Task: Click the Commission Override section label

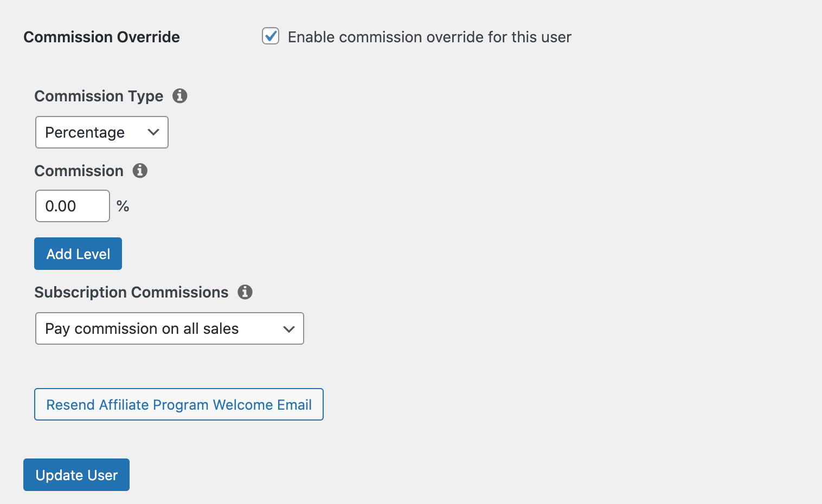Action: [101, 37]
